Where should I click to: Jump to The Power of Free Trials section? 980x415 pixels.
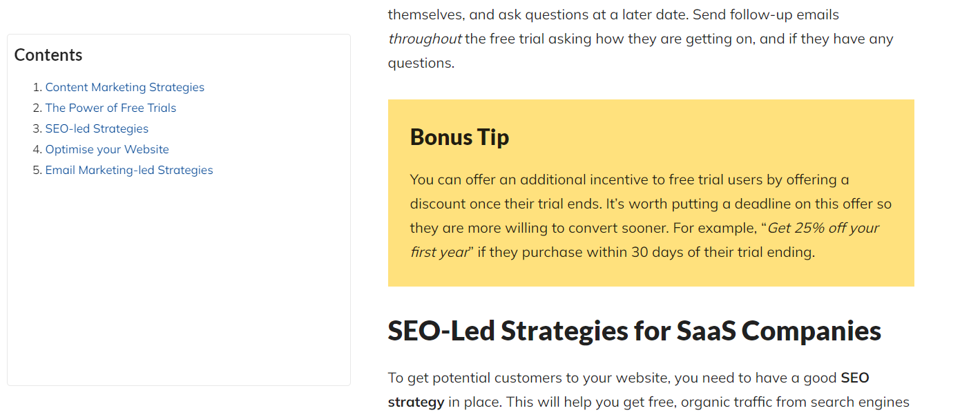coord(111,108)
